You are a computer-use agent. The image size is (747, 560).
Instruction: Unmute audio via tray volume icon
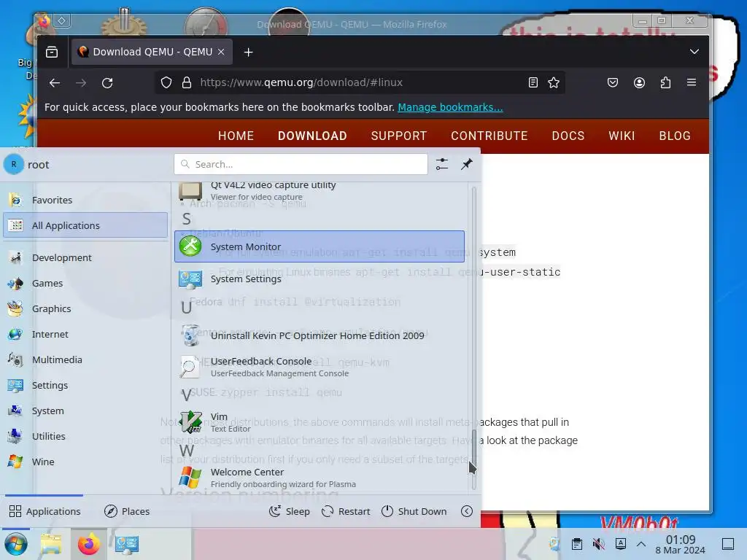[x=598, y=544]
